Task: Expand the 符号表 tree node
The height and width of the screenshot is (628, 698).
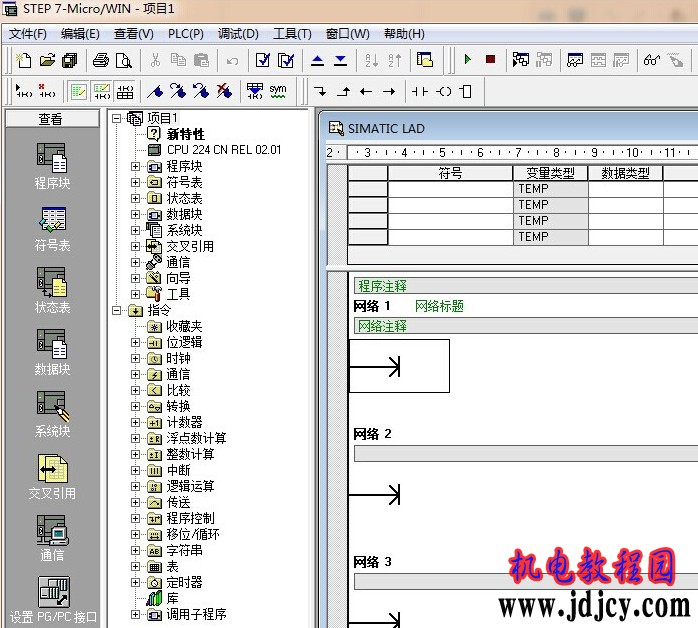Action: coord(135,182)
